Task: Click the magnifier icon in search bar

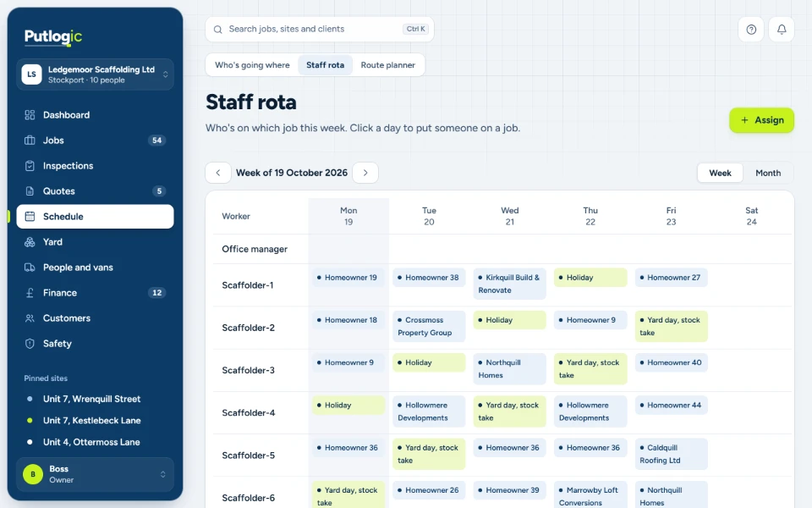Action: pyautogui.click(x=218, y=30)
